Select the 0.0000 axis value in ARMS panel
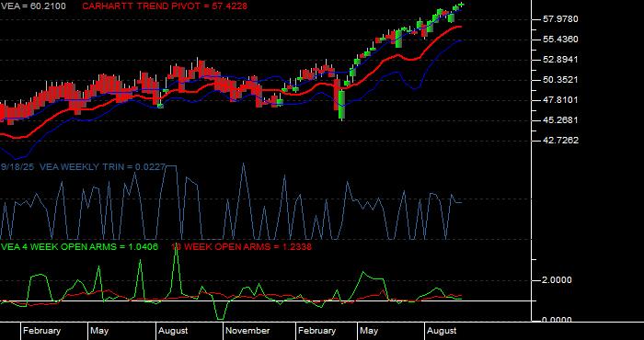 [557, 320]
